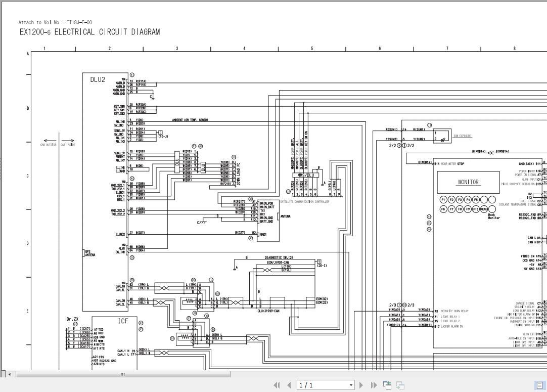
Task: Click the 'CAB INSIDE' label
Action: [x=68, y=145]
